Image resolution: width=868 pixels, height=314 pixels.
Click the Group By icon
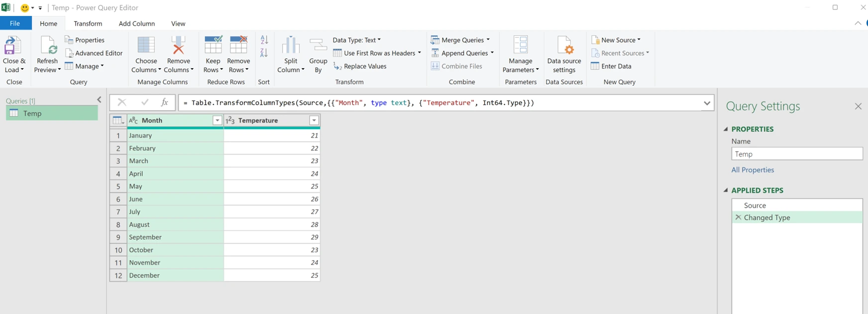pyautogui.click(x=318, y=45)
